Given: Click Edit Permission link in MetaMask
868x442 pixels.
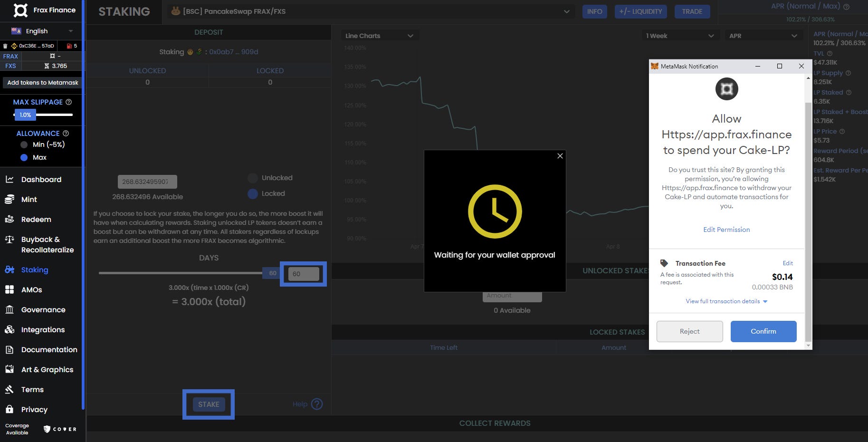Looking at the screenshot, I should coord(726,230).
